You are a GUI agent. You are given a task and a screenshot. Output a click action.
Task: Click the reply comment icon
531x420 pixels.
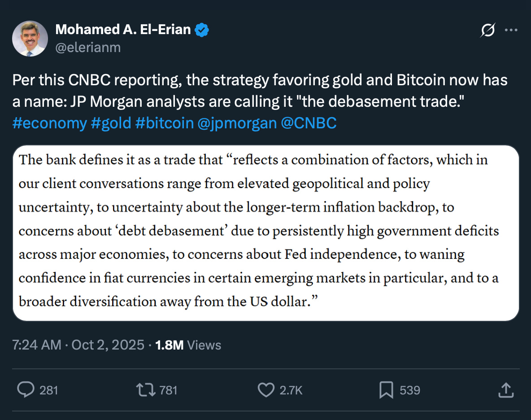[x=25, y=390]
